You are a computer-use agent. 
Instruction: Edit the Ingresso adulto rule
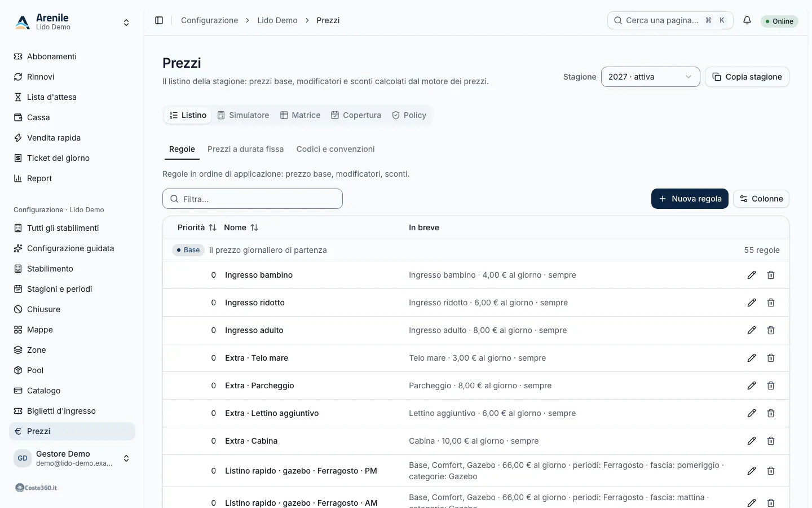point(752,330)
